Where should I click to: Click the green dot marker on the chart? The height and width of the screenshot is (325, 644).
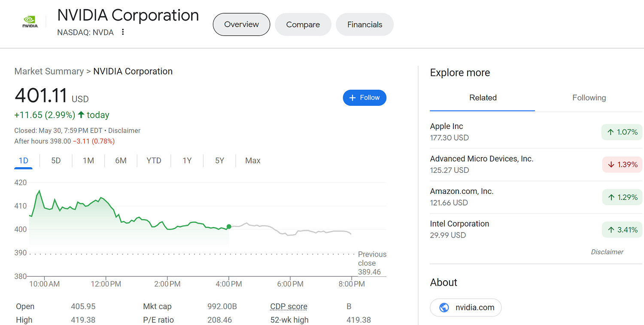[229, 227]
